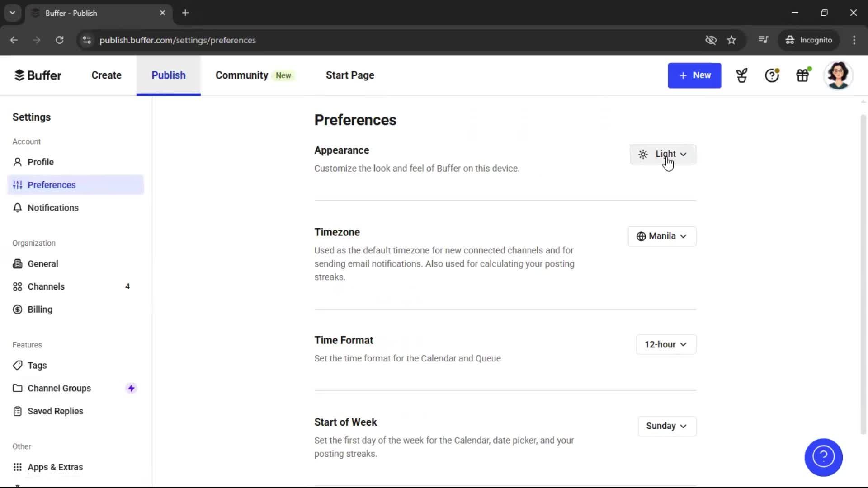Screen dimensions: 868x488
Task: Open the Tags icon under Features
Action: tap(17, 366)
